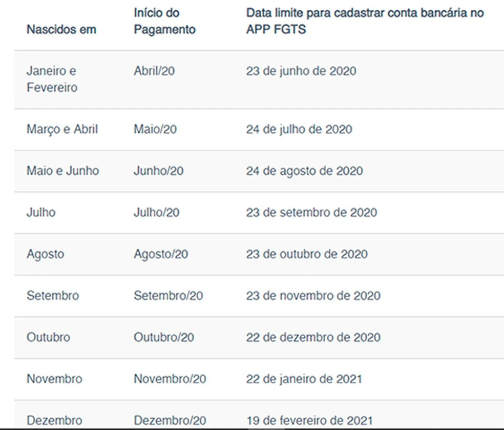Click the "24 de agosto de 2020" date
The image size is (504, 430).
(x=304, y=171)
